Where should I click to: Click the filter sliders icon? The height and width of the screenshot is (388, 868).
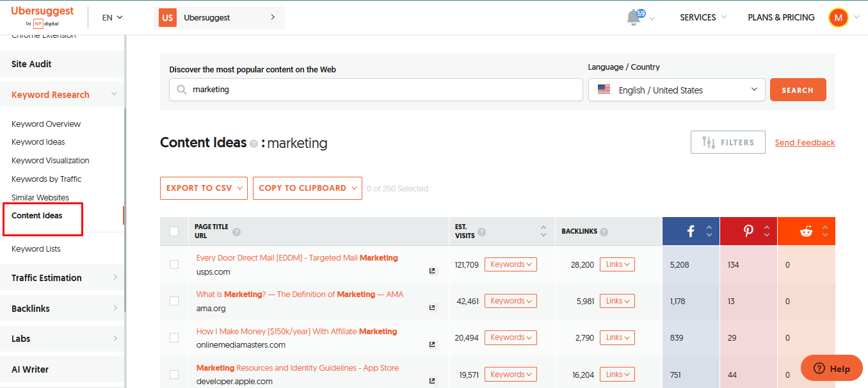click(x=709, y=142)
